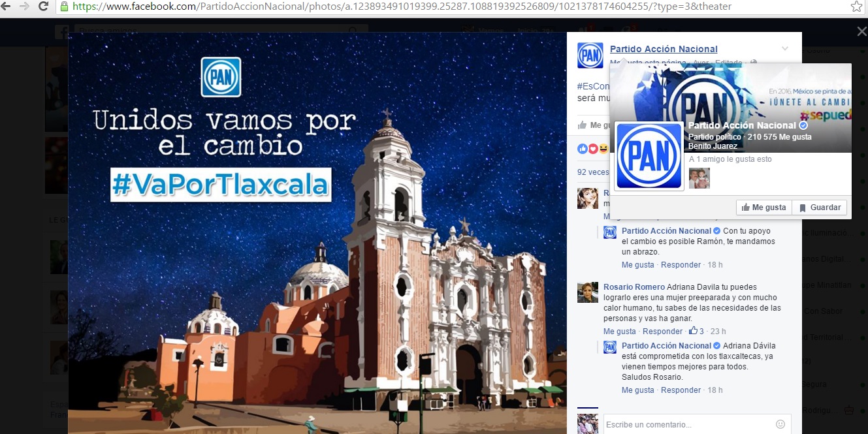
Task: Click the blue Like reaction icon
Action: (x=582, y=149)
